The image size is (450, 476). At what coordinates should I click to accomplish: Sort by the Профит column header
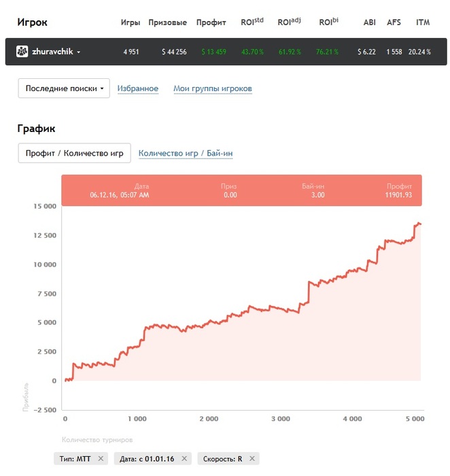211,22
